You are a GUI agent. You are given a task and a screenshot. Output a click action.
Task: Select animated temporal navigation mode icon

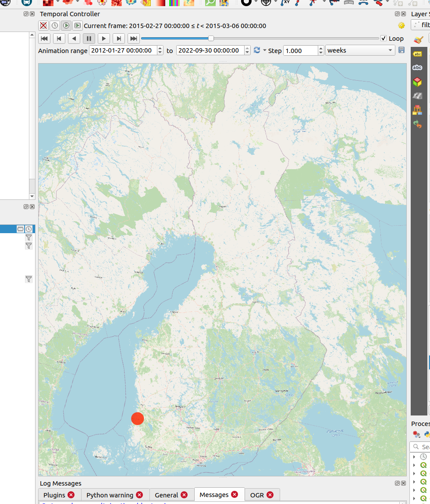tap(66, 25)
